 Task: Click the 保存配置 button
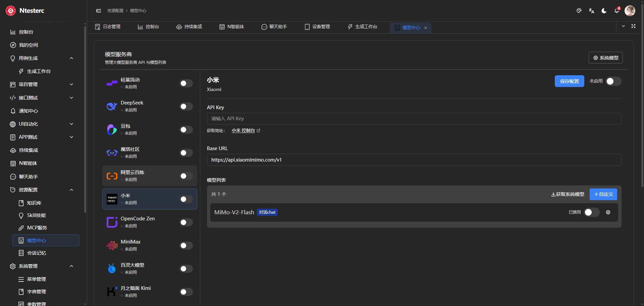click(x=570, y=81)
